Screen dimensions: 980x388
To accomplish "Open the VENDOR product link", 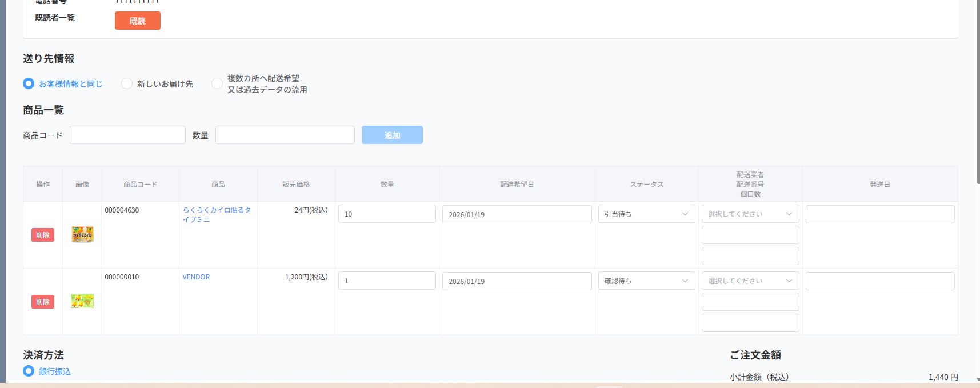I will tap(196, 277).
